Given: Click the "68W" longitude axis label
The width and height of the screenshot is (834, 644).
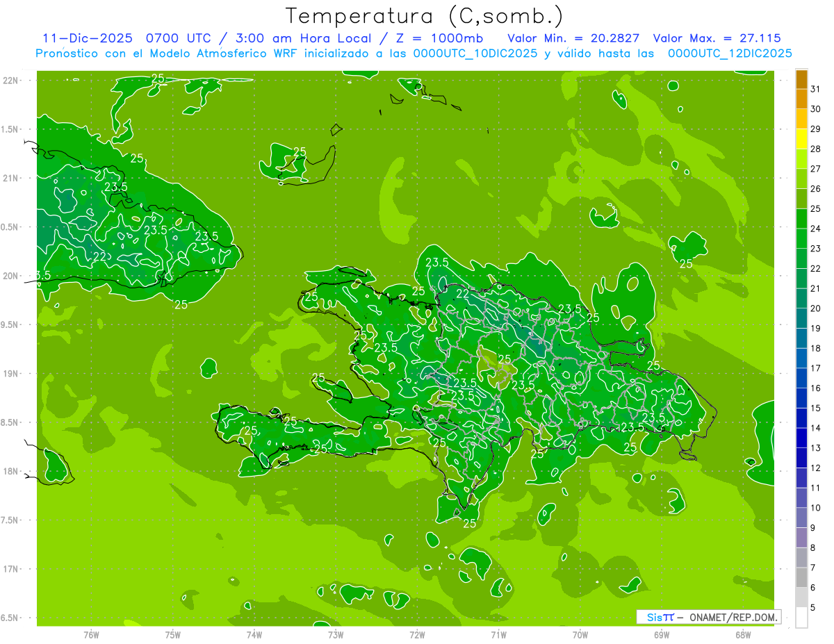Looking at the screenshot, I should (742, 635).
